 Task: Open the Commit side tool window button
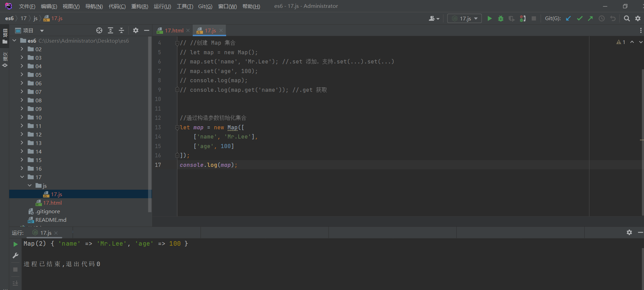[x=5, y=60]
